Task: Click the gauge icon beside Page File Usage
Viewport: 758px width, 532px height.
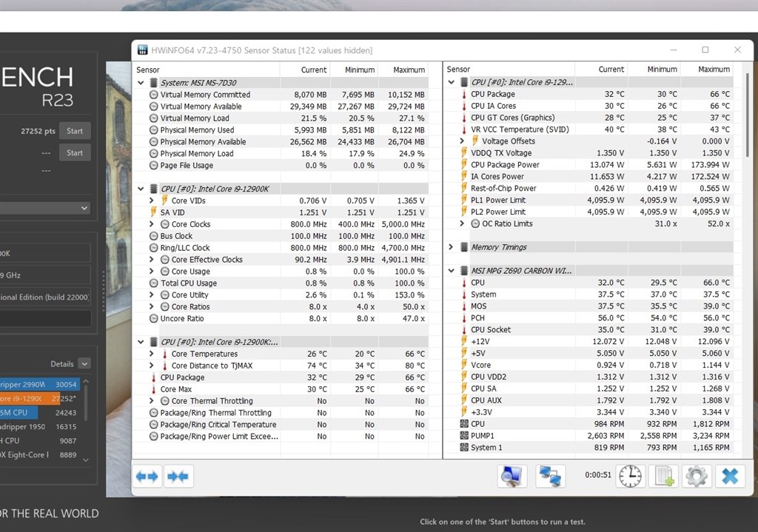Action: click(x=154, y=165)
